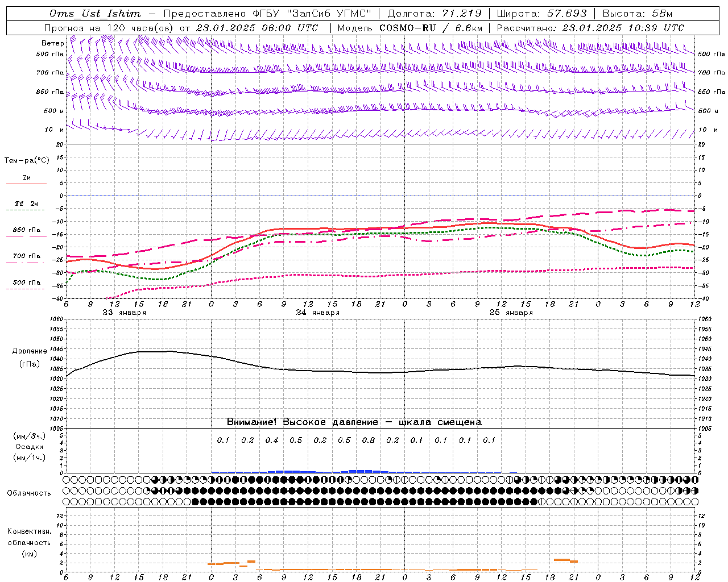728x582 pixels.
Task: Click the 23 января date label
Action: (124, 313)
